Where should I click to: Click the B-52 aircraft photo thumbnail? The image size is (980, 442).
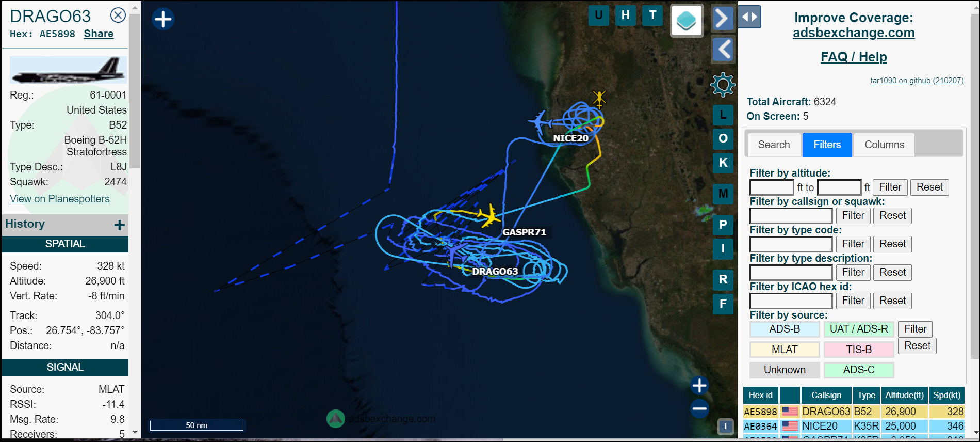(68, 70)
